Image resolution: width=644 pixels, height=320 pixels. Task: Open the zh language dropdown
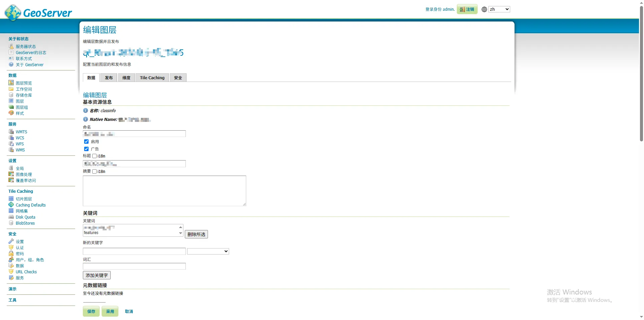[499, 9]
